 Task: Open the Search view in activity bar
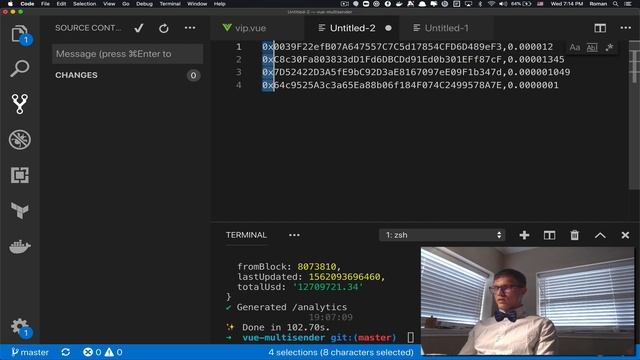coord(19,69)
